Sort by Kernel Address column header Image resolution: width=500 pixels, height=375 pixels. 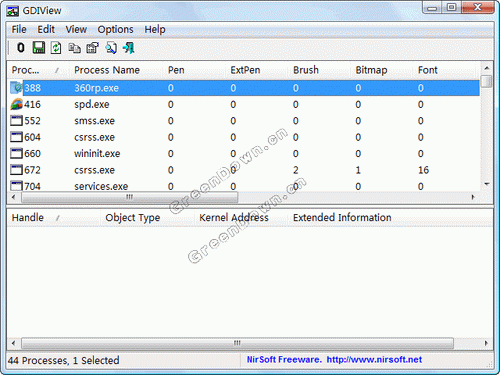(241, 218)
